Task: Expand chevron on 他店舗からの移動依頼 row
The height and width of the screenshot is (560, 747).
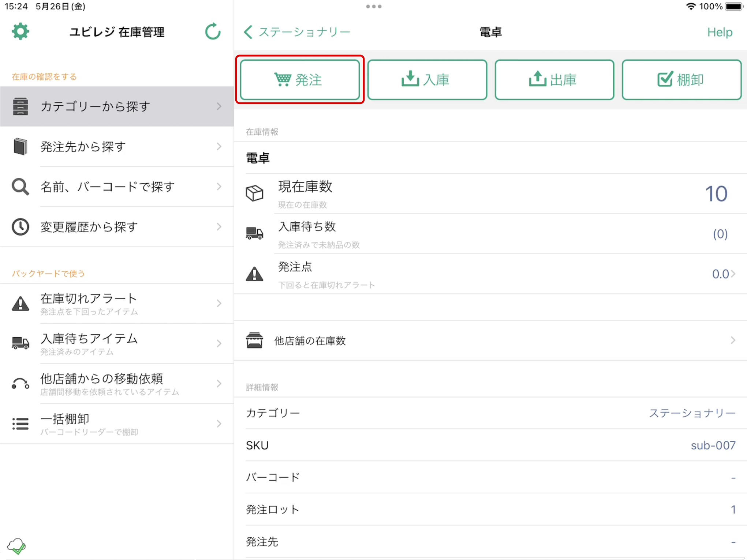Action: [219, 384]
